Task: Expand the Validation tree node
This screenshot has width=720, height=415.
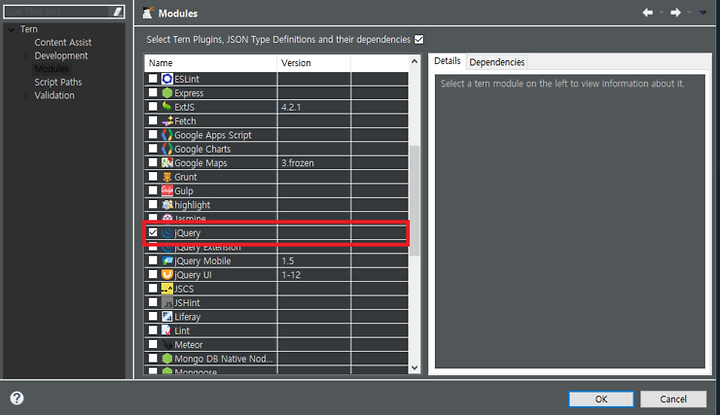Action: click(25, 96)
